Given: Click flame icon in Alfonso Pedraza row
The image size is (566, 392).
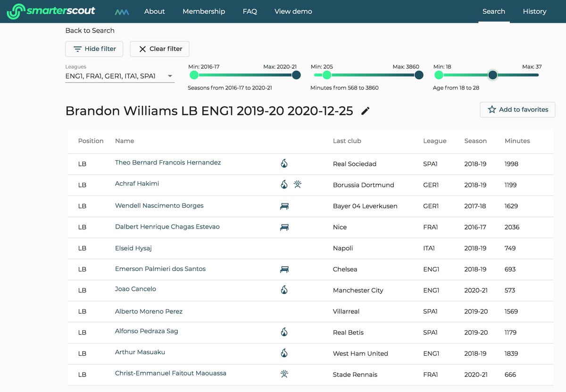Looking at the screenshot, I should click(284, 332).
